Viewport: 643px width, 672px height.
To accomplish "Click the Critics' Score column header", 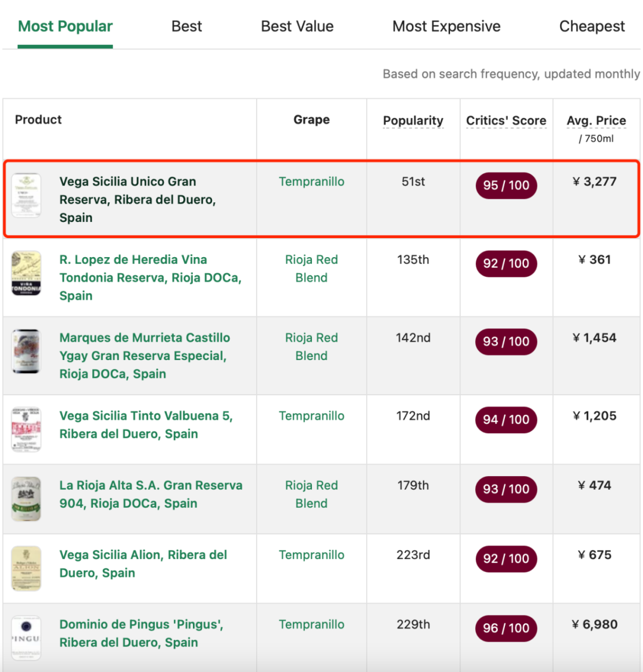I will (x=506, y=120).
